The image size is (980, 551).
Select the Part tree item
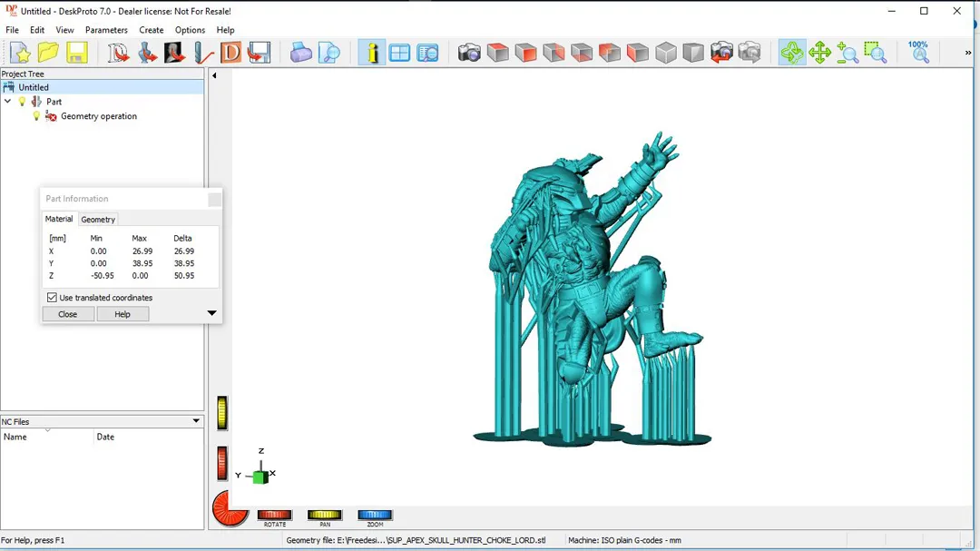pos(54,102)
